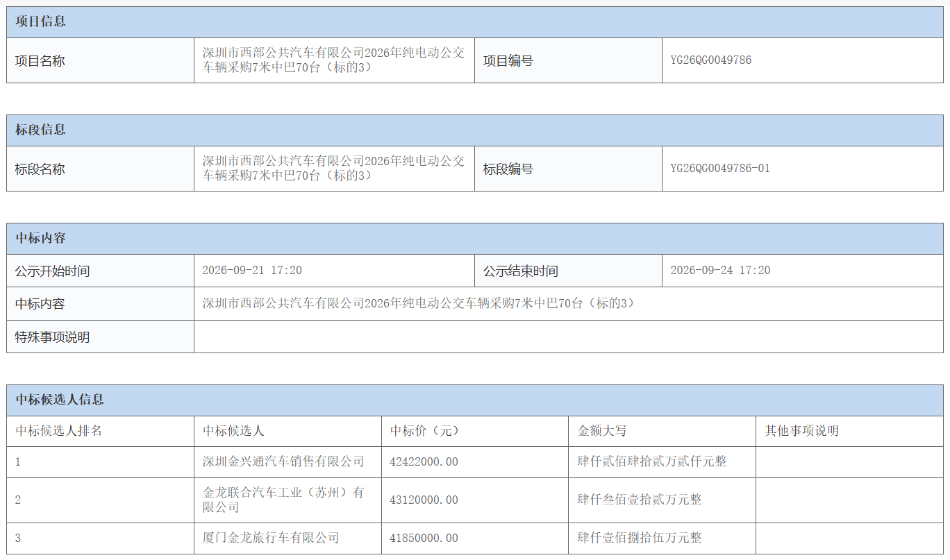Viewport: 950px width, 560px height.
Task: Click the description text in the 中标内容 row
Action: tap(419, 304)
